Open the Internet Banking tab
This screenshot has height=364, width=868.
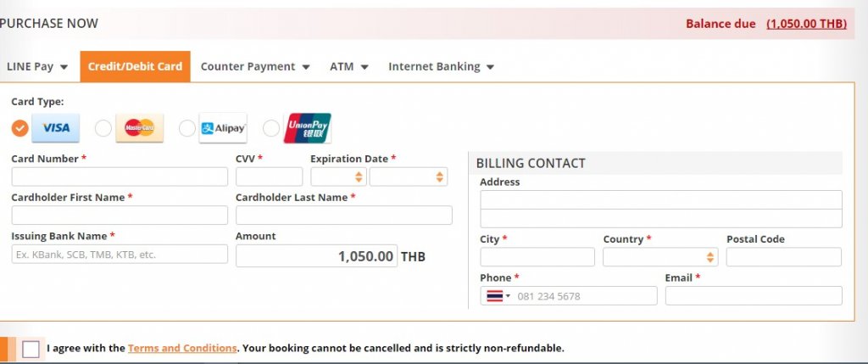441,66
